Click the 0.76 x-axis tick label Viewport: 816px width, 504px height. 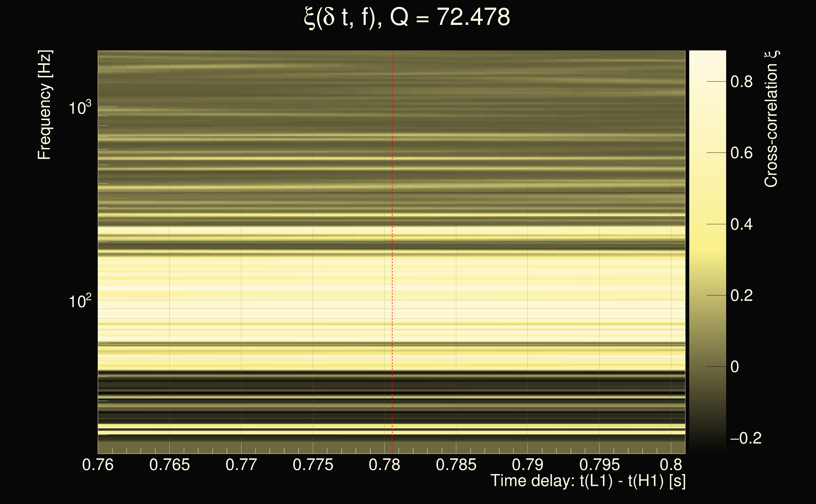tap(98, 465)
